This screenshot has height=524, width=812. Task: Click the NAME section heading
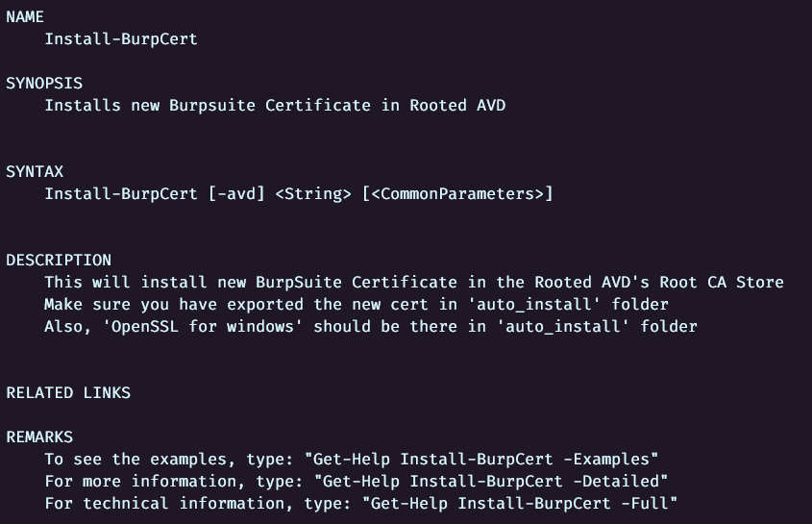(25, 17)
